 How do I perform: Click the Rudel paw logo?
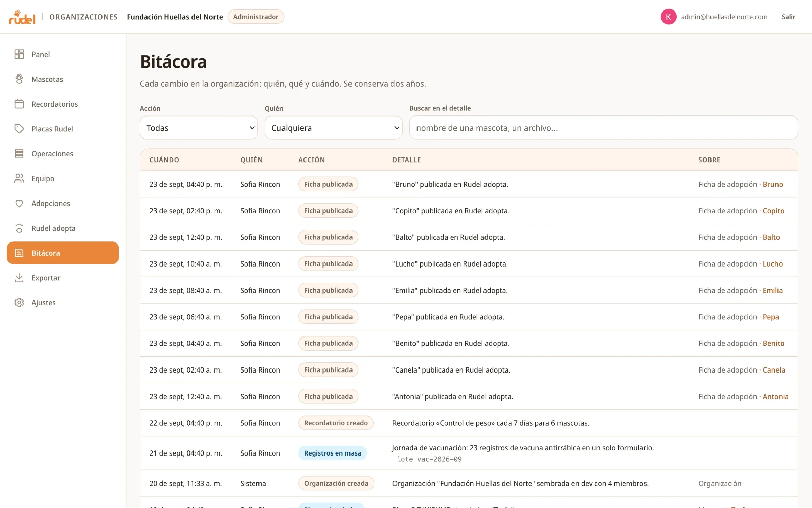[22, 17]
